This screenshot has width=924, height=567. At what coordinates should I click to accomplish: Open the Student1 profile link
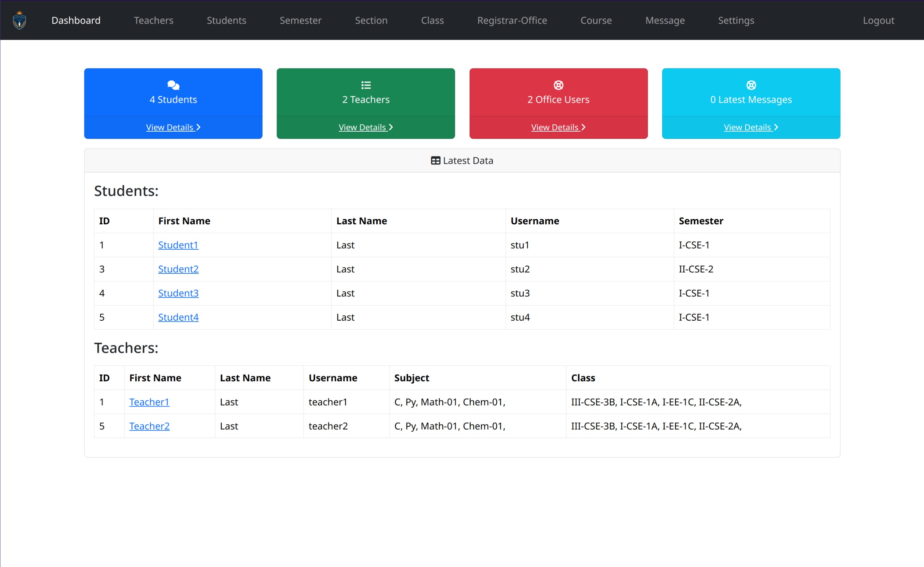click(178, 245)
